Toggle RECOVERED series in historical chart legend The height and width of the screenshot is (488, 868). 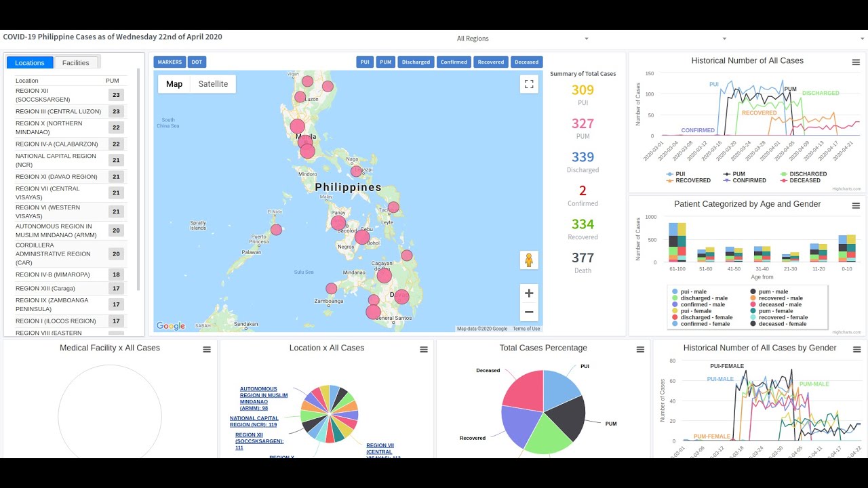pyautogui.click(x=688, y=180)
